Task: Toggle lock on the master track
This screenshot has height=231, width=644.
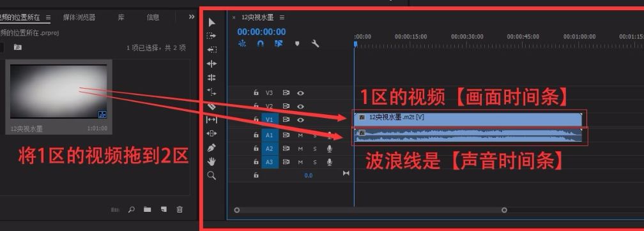Action: pyautogui.click(x=256, y=175)
